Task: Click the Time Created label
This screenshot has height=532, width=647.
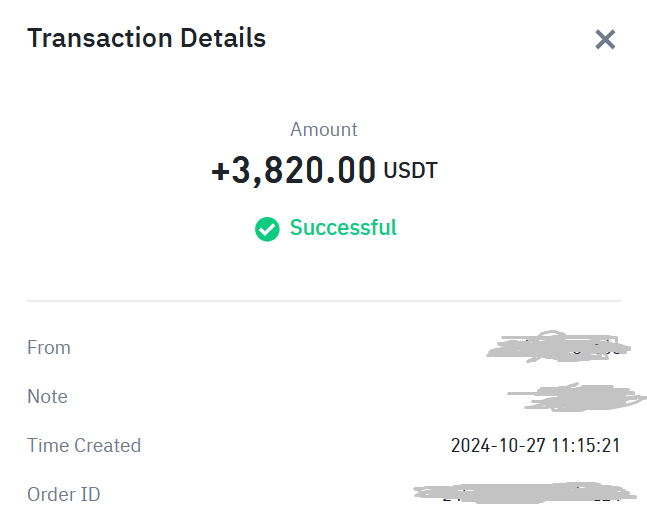Action: point(84,445)
